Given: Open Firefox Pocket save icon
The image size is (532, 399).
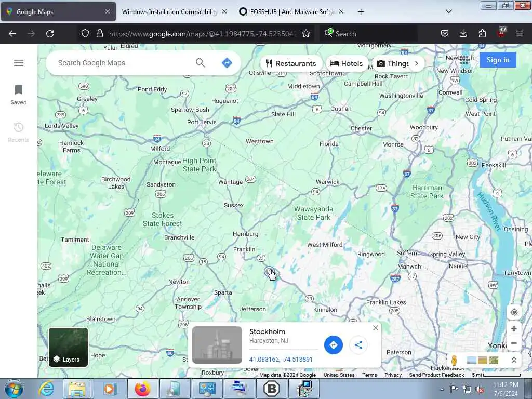Looking at the screenshot, I should click(445, 33).
